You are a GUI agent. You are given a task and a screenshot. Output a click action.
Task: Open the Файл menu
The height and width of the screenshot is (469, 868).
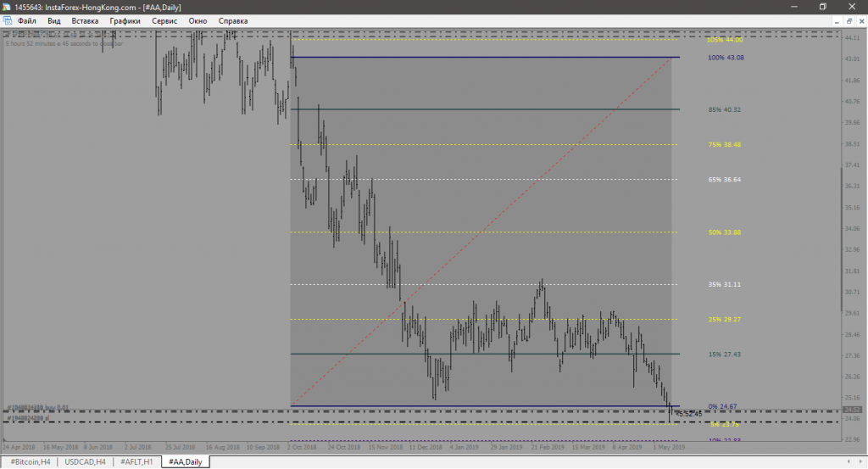pos(26,20)
